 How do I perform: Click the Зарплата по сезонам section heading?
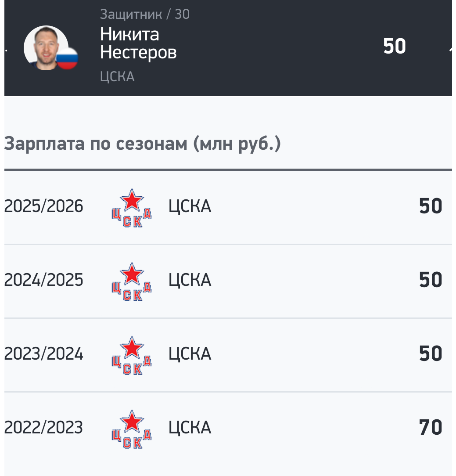[142, 144]
